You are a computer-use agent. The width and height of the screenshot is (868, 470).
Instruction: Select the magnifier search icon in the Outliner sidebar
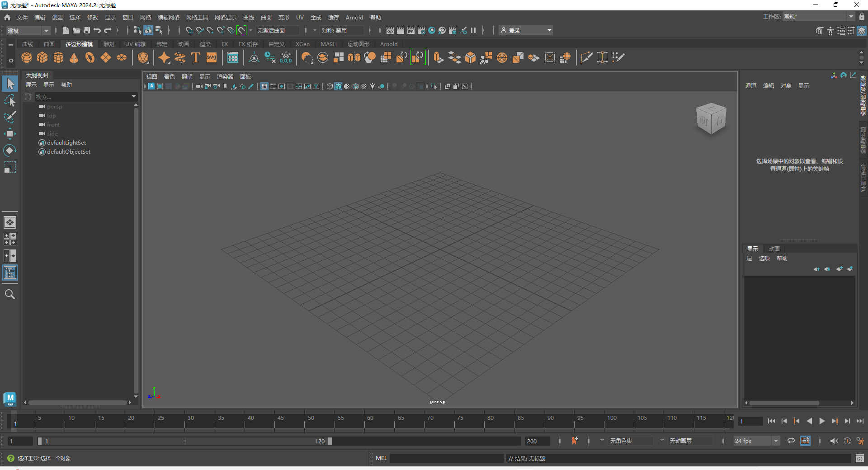click(x=9, y=294)
